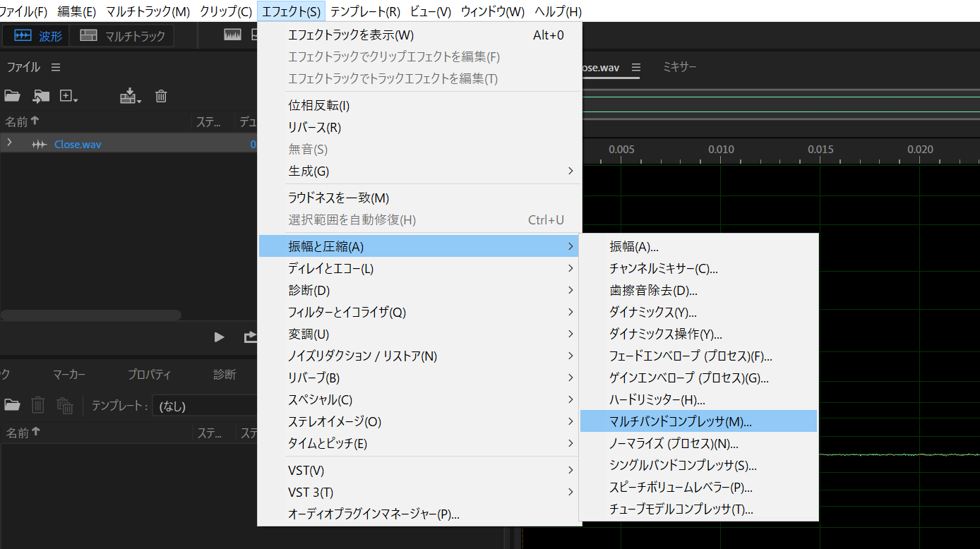Open the ファイル panel hamburger menu
Screen dimensions: 980x549
click(x=56, y=67)
